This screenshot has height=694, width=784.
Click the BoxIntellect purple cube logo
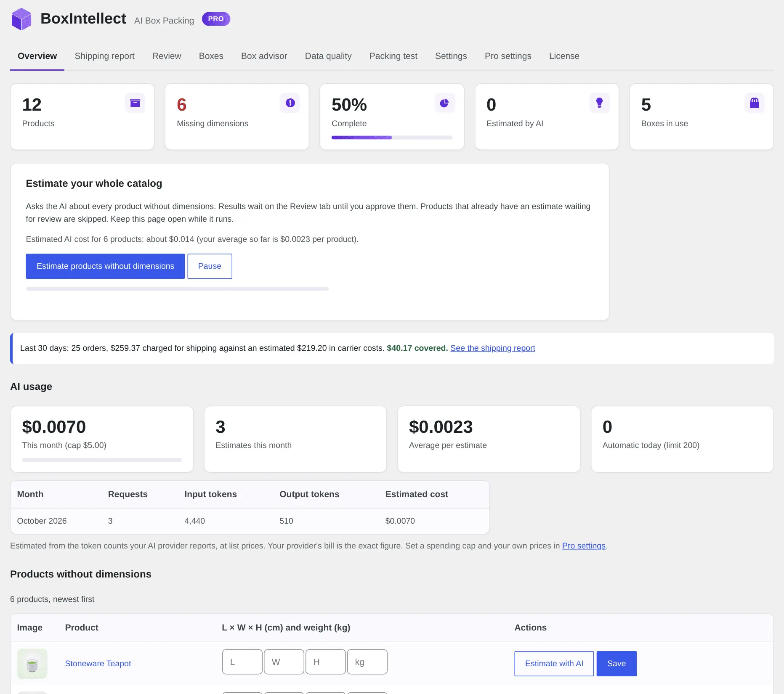[21, 19]
